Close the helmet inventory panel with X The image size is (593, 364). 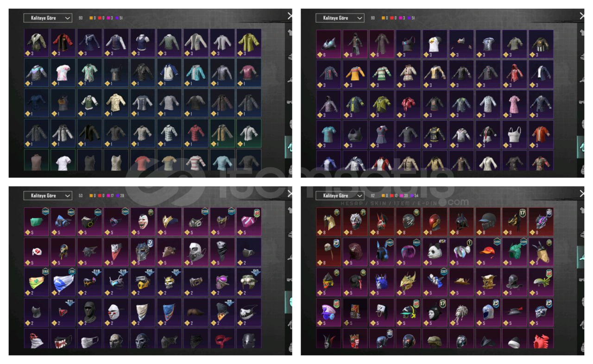pos(582,194)
